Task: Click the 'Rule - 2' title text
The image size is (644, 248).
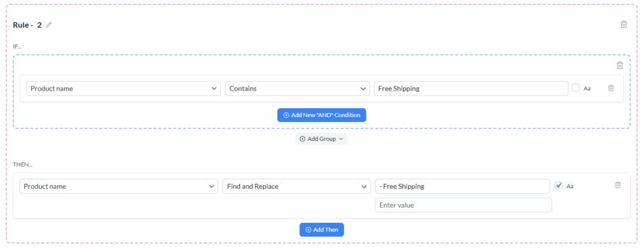Action: click(x=28, y=25)
